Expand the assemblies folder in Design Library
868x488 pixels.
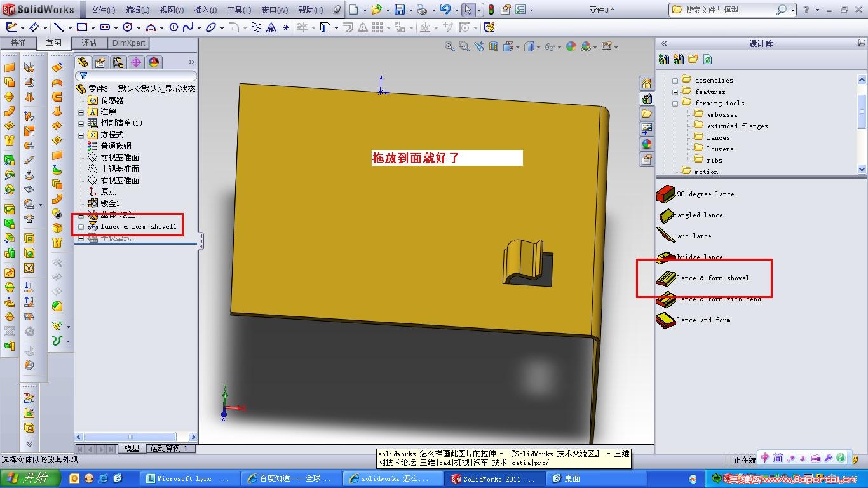click(675, 81)
